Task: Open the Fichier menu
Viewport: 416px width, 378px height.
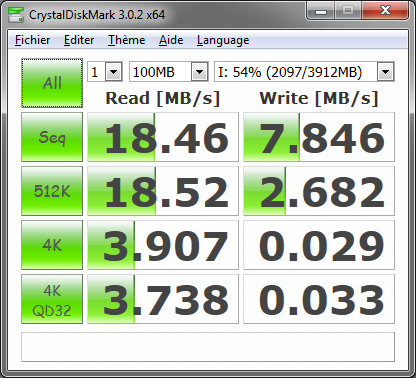Action: pos(32,40)
